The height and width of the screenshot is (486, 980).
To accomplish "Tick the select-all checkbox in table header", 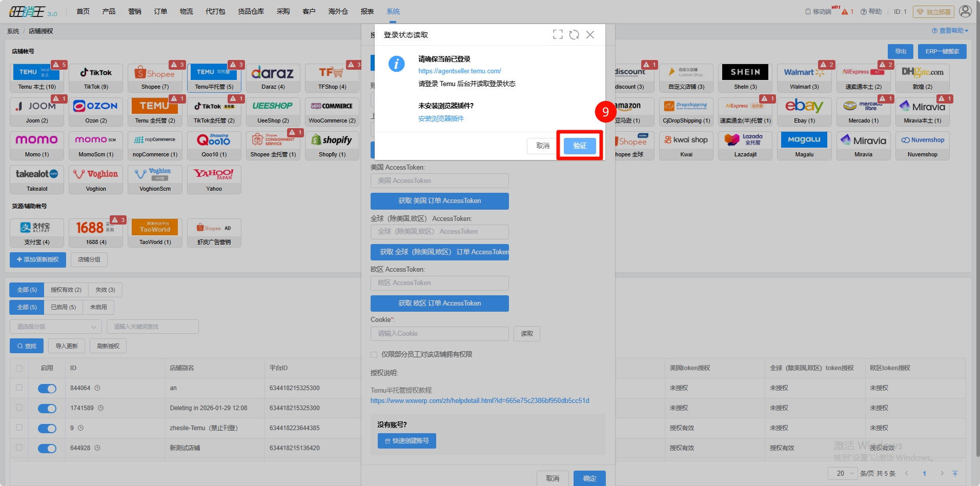I will (19, 368).
